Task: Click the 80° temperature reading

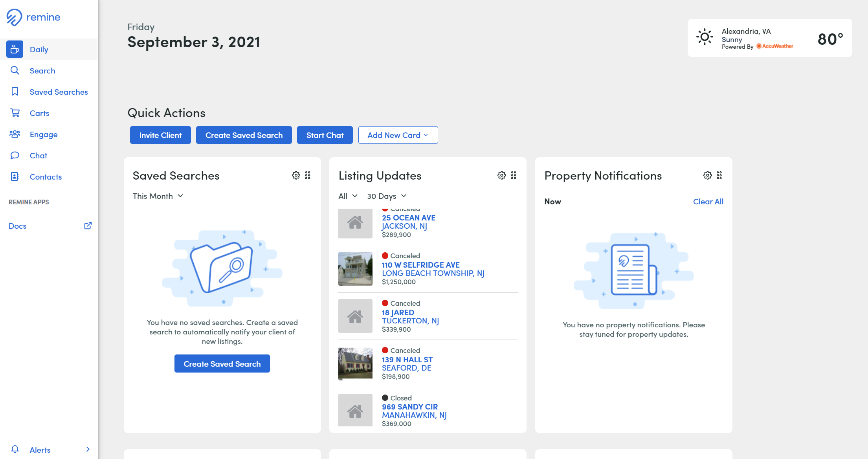Action: (x=830, y=39)
